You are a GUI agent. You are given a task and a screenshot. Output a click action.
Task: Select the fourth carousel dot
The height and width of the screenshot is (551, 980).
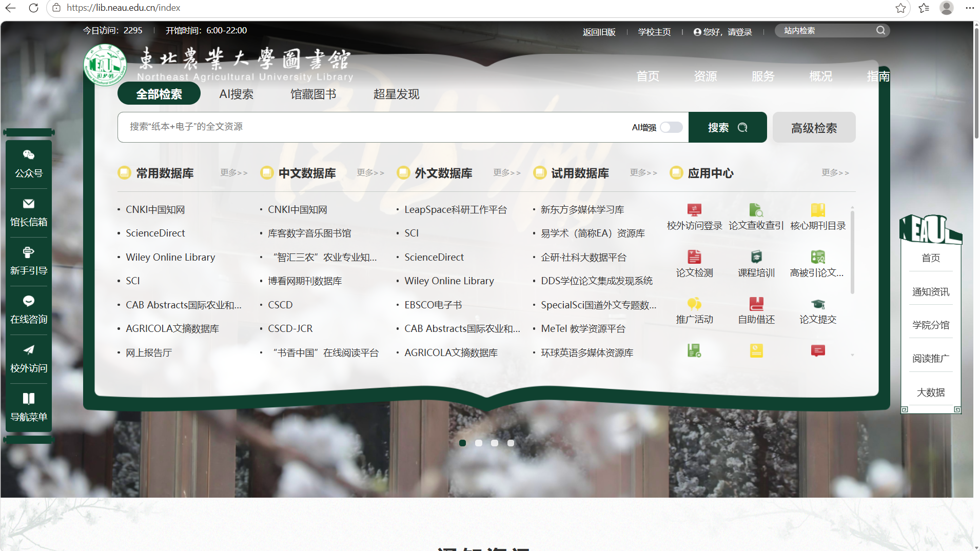tap(511, 443)
